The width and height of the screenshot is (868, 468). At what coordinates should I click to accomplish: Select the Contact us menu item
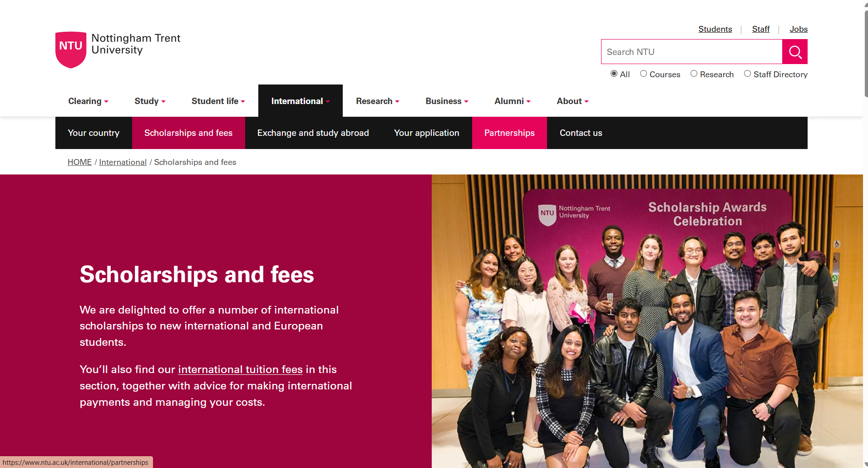(x=581, y=133)
